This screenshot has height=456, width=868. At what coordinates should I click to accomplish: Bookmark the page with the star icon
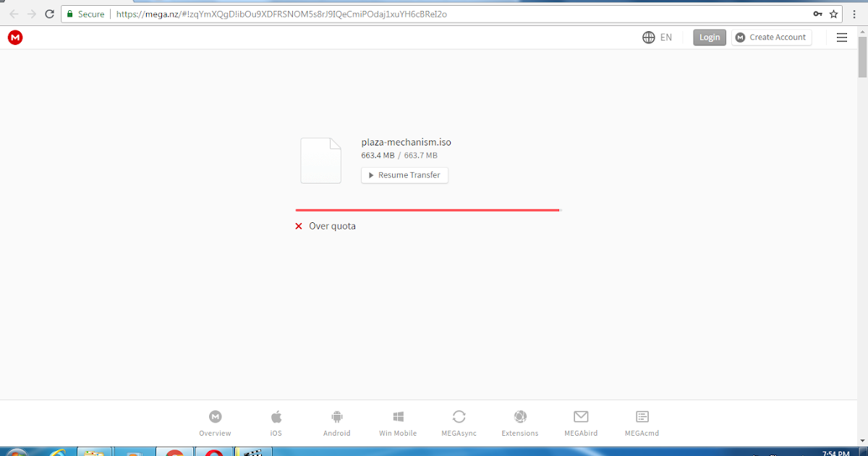pyautogui.click(x=833, y=14)
